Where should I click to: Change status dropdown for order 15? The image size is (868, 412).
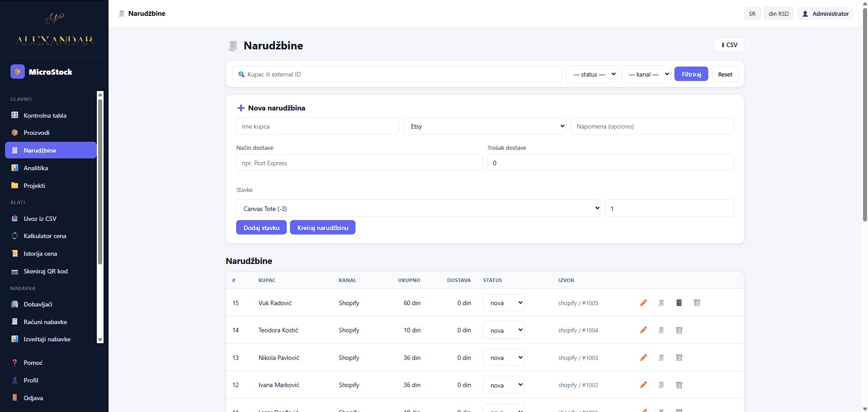click(x=504, y=303)
